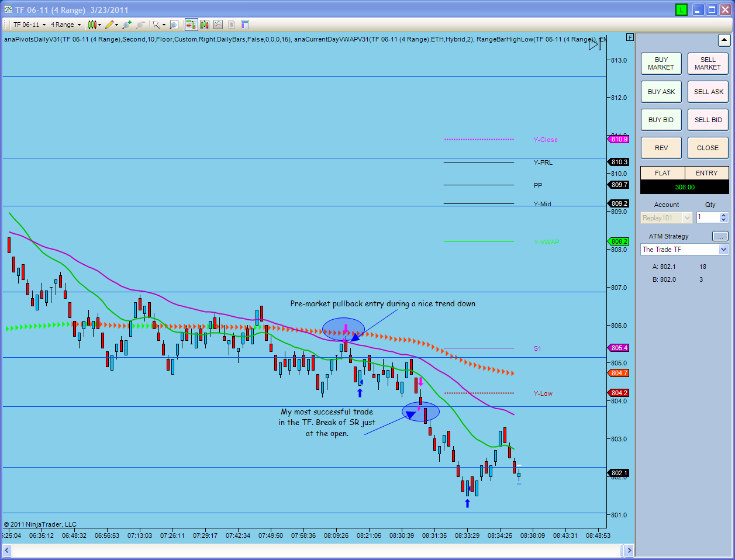The width and height of the screenshot is (735, 560).
Task: Click the green 808.2 Y-VWAP price marker
Action: 619,241
